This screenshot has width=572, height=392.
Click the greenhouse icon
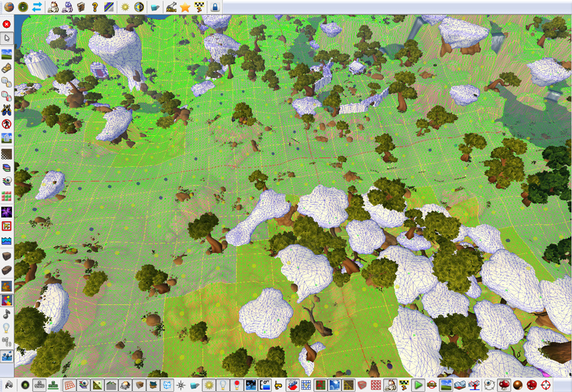click(x=460, y=385)
